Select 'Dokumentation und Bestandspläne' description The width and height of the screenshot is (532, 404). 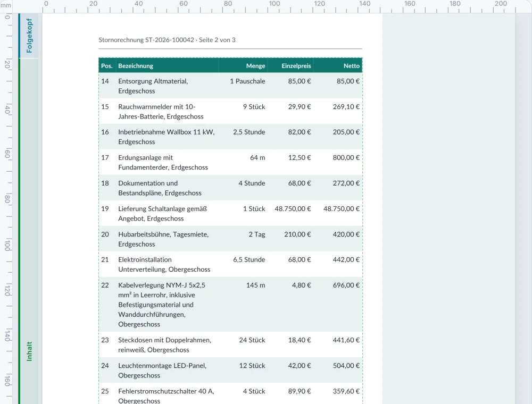[160, 188]
